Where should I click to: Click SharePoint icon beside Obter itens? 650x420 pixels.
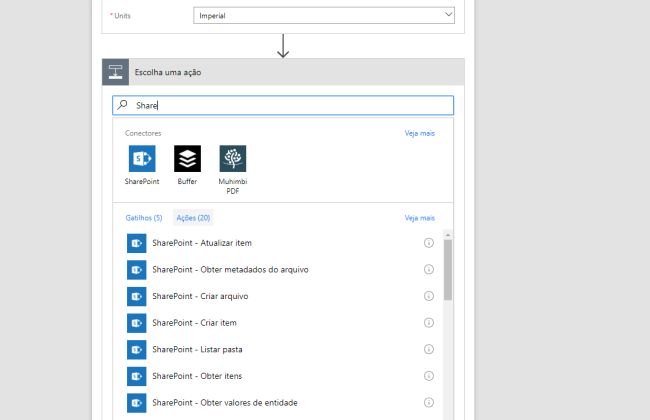[x=136, y=376]
